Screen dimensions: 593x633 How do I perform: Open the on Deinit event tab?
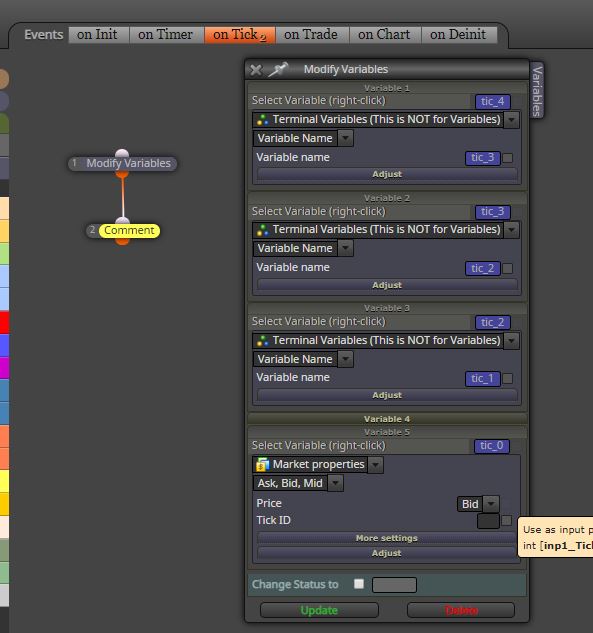(459, 35)
